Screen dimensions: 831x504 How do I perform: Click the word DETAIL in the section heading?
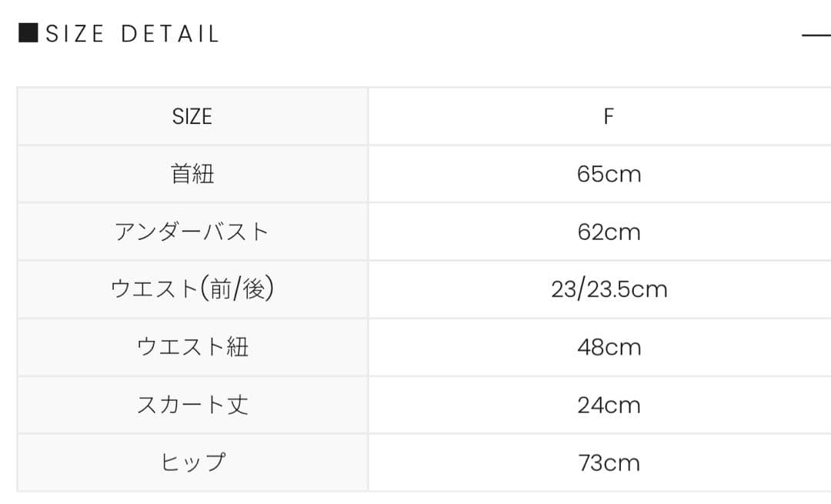(171, 34)
